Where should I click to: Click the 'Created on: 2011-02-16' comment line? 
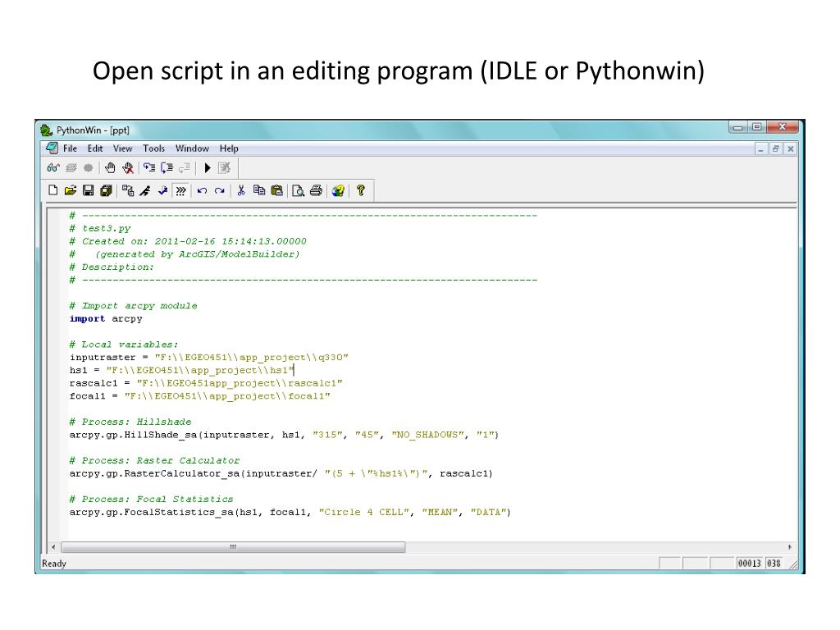tap(188, 241)
